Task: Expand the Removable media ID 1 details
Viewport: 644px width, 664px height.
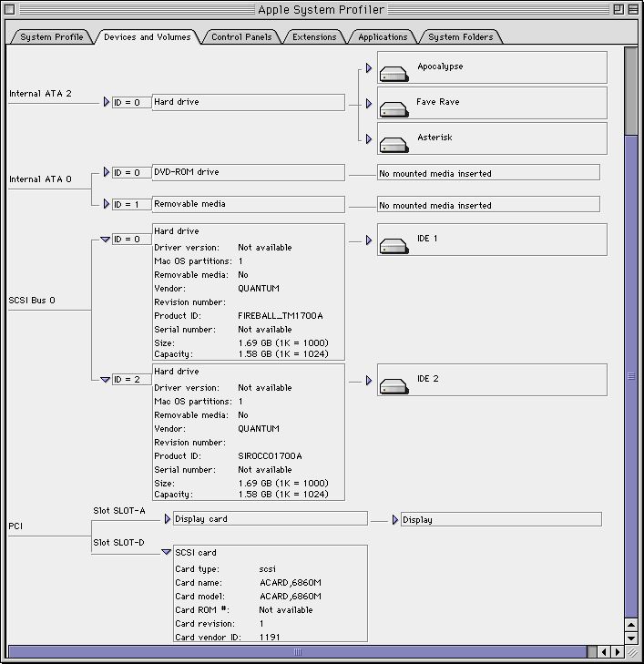Action: pos(107,204)
